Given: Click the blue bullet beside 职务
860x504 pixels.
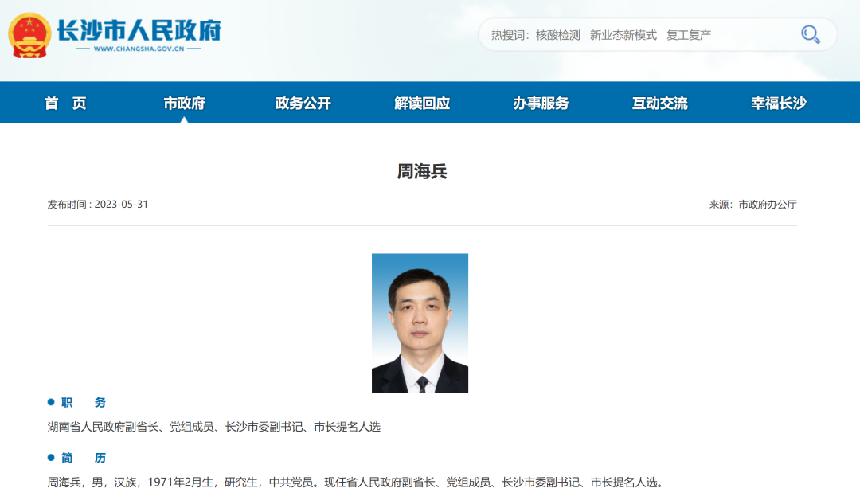Looking at the screenshot, I should (x=51, y=402).
